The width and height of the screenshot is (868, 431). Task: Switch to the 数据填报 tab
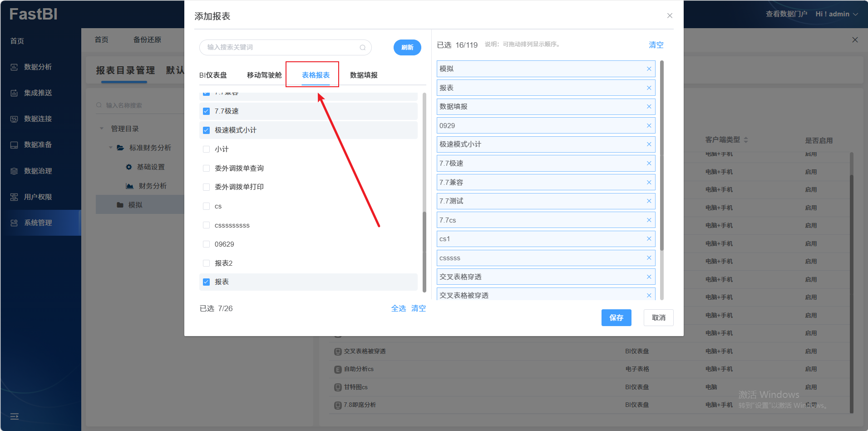(364, 75)
